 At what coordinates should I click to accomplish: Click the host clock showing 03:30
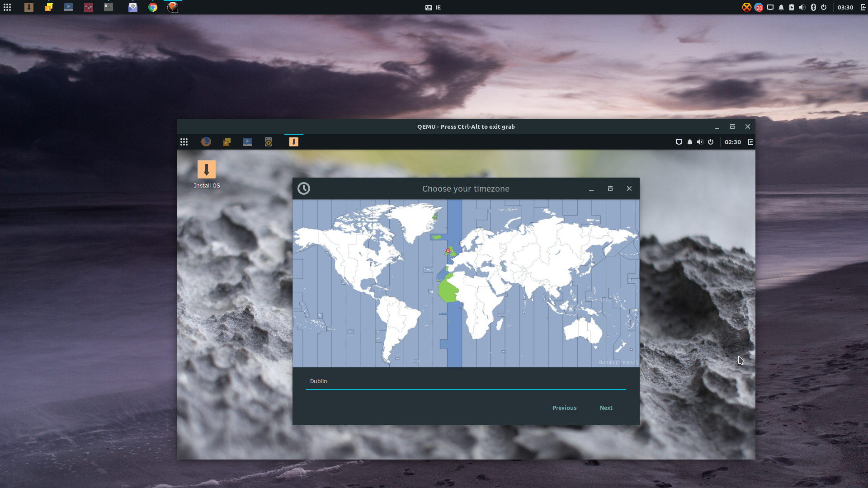point(845,7)
